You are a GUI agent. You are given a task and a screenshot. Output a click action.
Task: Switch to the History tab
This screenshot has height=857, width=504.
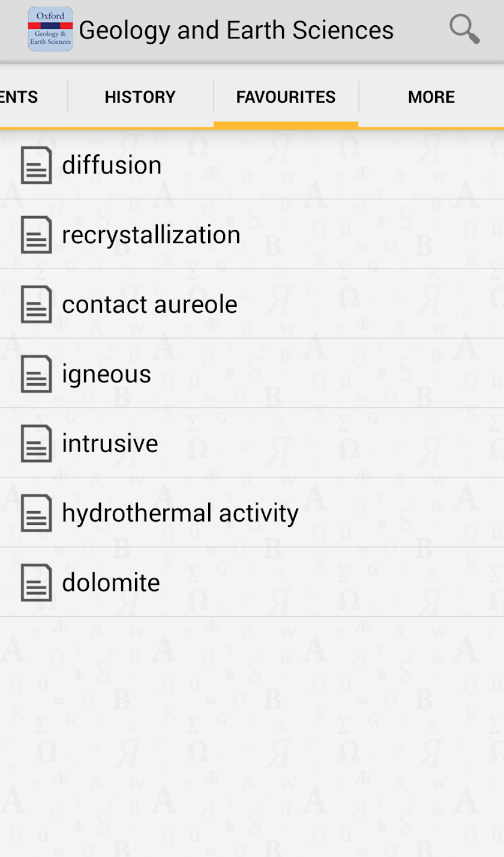coord(140,97)
